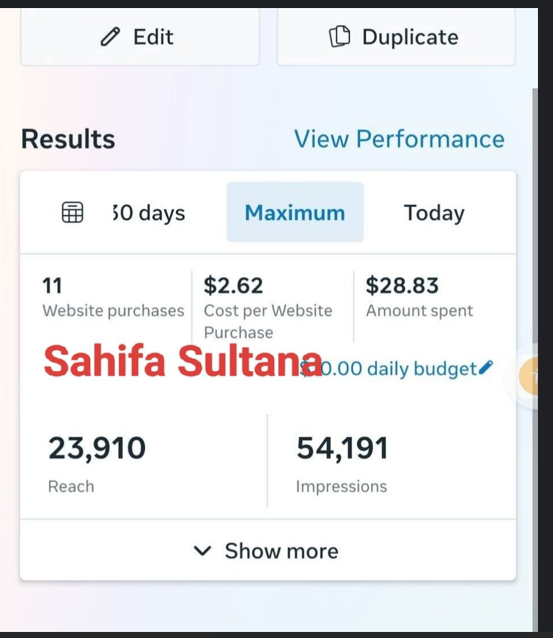Click the Edit button
Screen dimensions: 553x638
coord(140,37)
